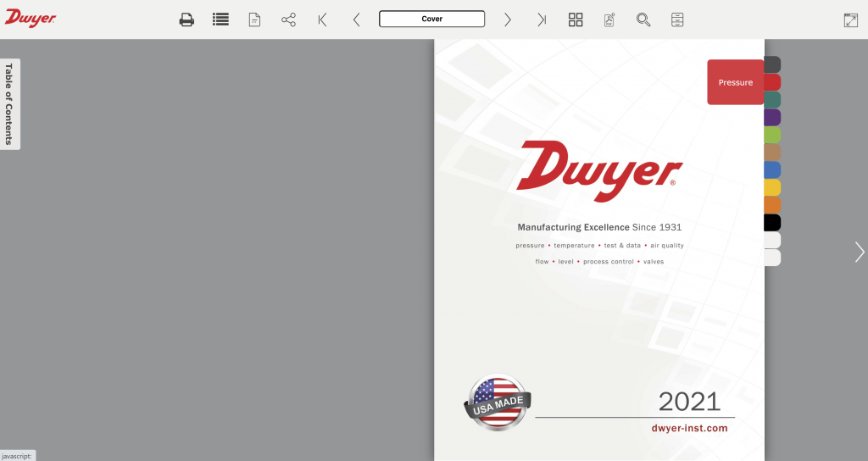Click 'Manufacturing Excellence Since 1931' tagline

click(x=599, y=227)
